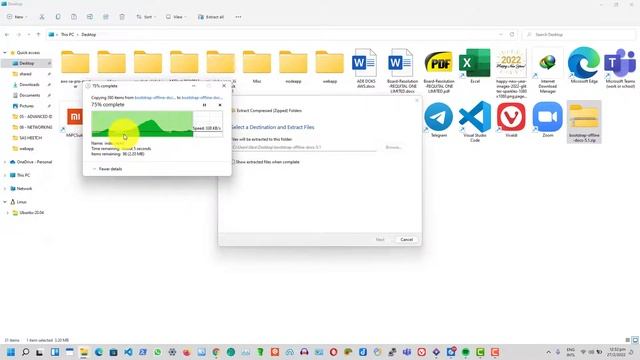The image size is (640, 360).
Task: Select the happy new year 2022 image
Action: coord(511,73)
